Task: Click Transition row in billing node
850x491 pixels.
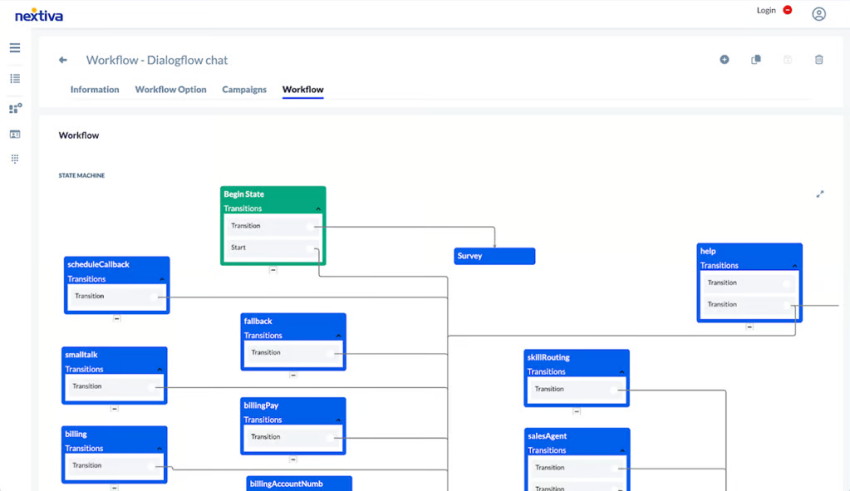Action: [x=114, y=466]
